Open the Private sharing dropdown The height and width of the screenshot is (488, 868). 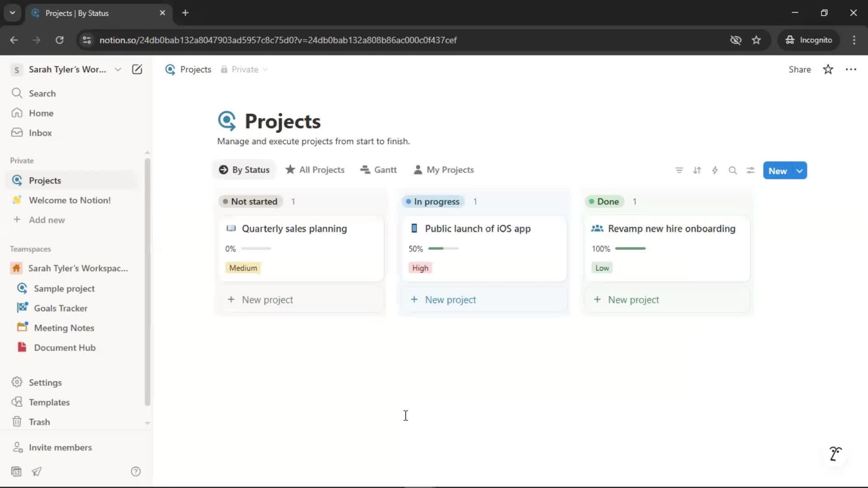244,69
